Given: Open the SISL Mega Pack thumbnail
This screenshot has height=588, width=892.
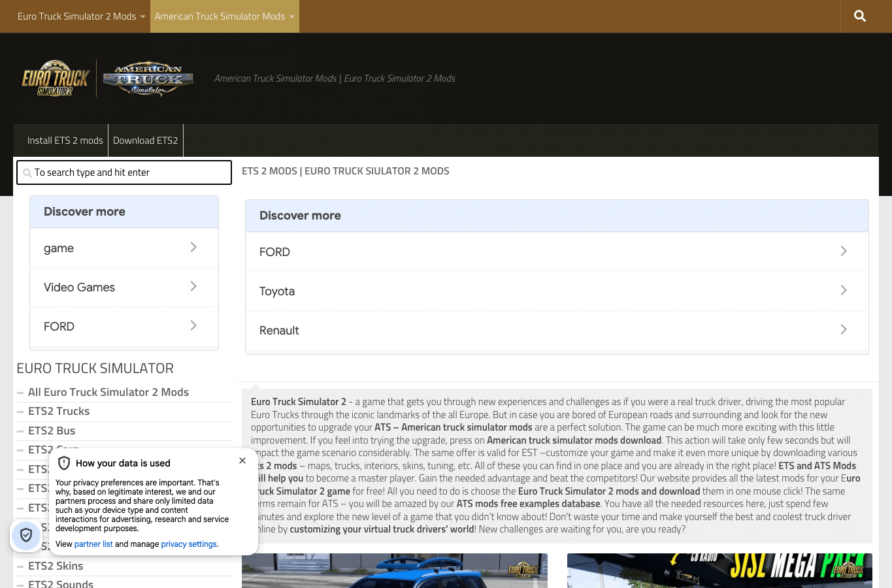Looking at the screenshot, I should tap(719, 570).
